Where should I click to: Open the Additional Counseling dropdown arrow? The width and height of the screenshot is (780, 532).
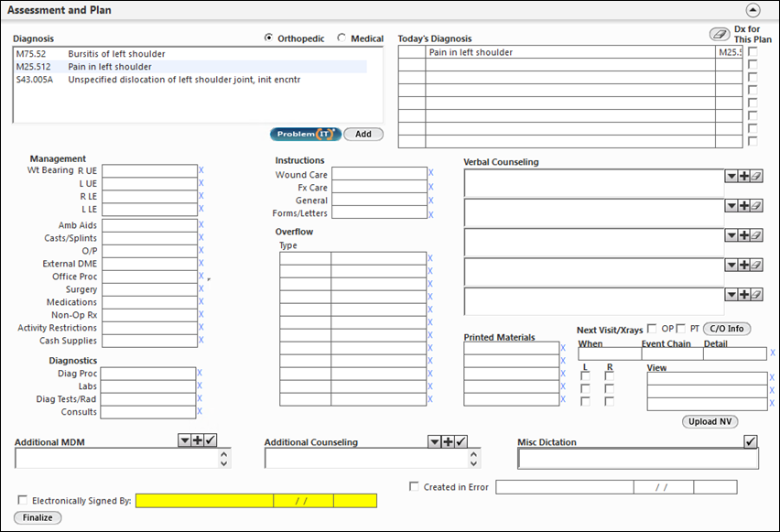click(x=435, y=441)
